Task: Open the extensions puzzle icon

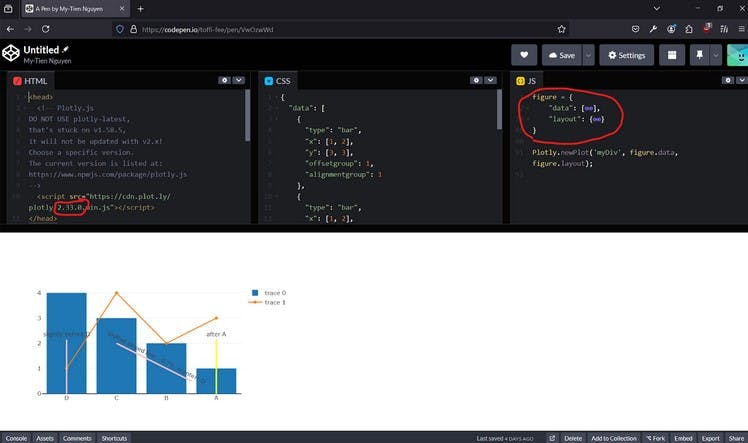Action: click(689, 29)
